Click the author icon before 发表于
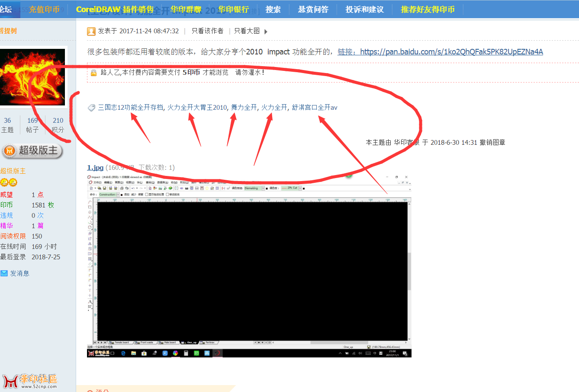Screen dimensions: 579x392 91,31
